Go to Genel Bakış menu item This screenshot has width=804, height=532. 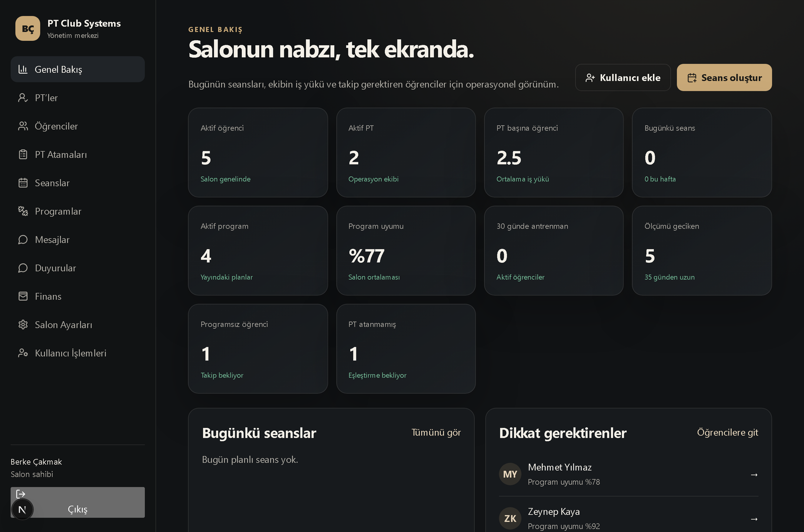(77, 69)
